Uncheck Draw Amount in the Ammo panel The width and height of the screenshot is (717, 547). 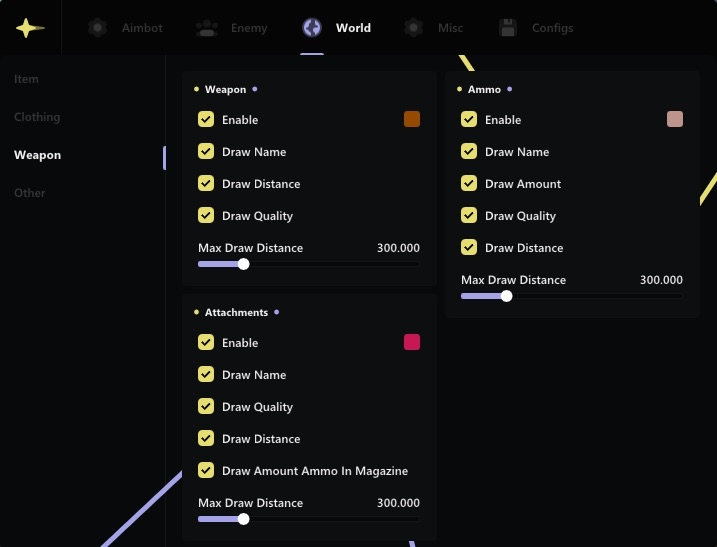coord(469,184)
